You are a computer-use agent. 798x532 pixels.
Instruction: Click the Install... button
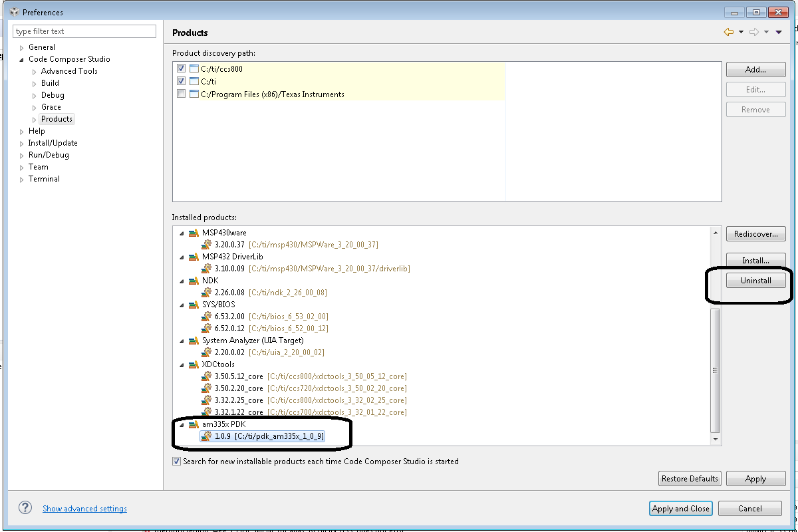756,260
